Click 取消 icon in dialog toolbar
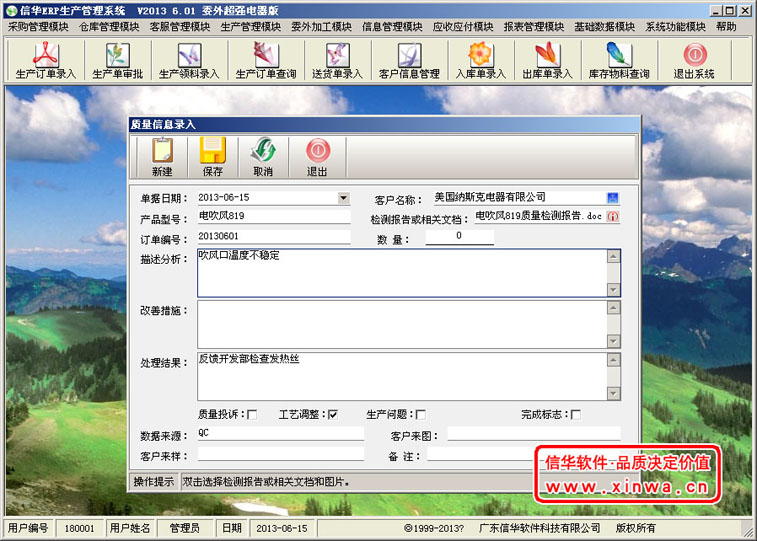The width and height of the screenshot is (757, 541). click(x=263, y=157)
